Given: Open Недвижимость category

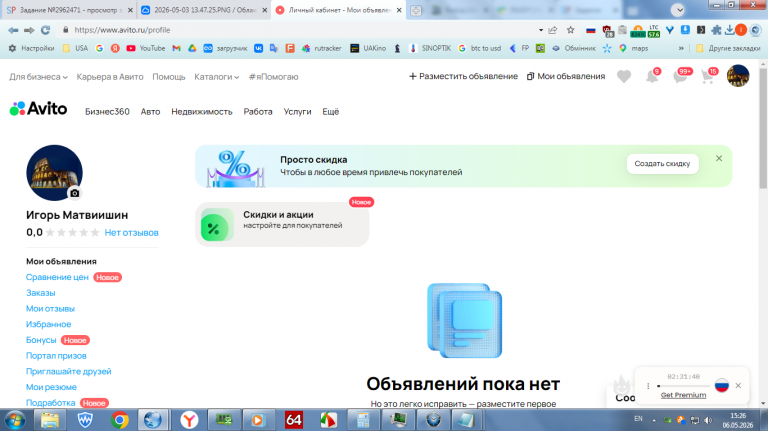Looking at the screenshot, I should pos(202,112).
